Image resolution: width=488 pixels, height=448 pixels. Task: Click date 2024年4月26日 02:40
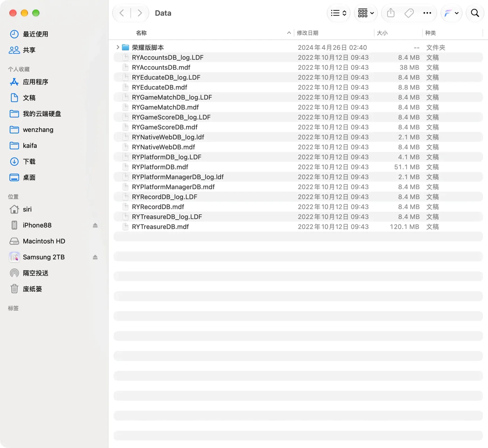(332, 47)
